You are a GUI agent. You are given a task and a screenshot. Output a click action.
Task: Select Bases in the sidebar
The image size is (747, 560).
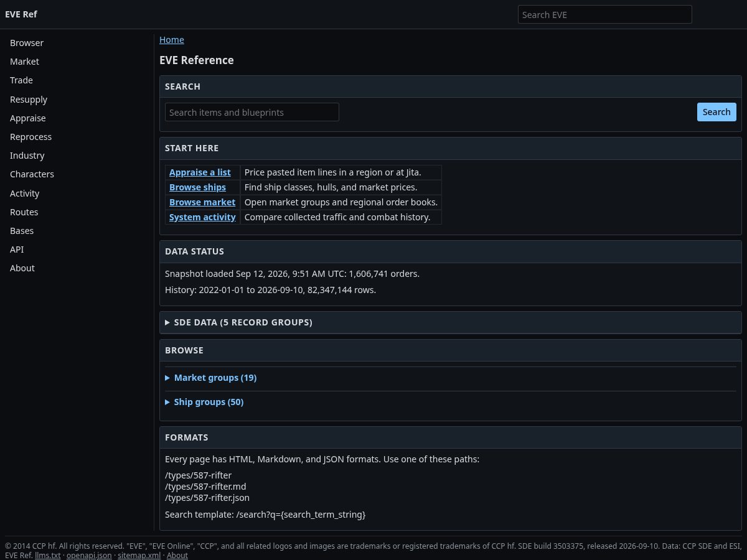click(x=22, y=231)
